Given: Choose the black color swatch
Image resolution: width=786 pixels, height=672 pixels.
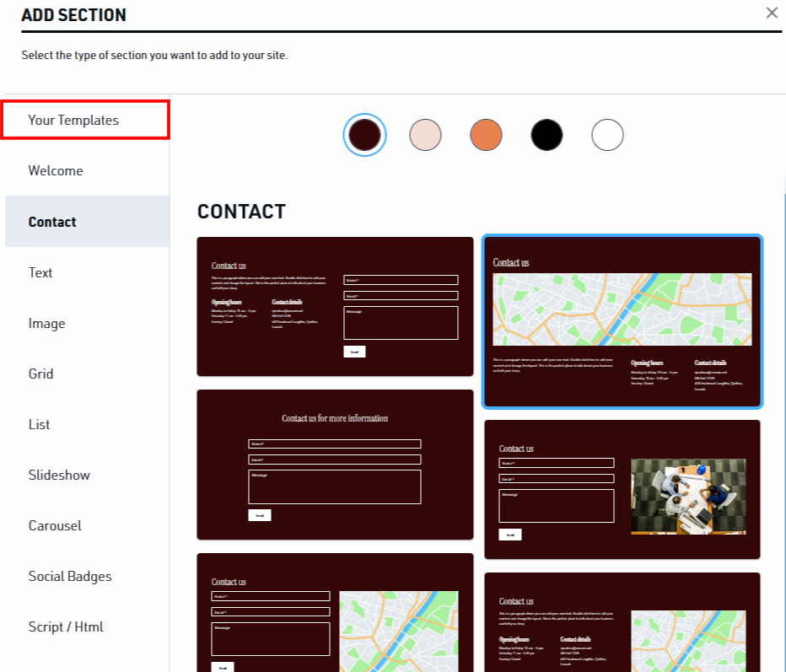Looking at the screenshot, I should pyautogui.click(x=546, y=135).
